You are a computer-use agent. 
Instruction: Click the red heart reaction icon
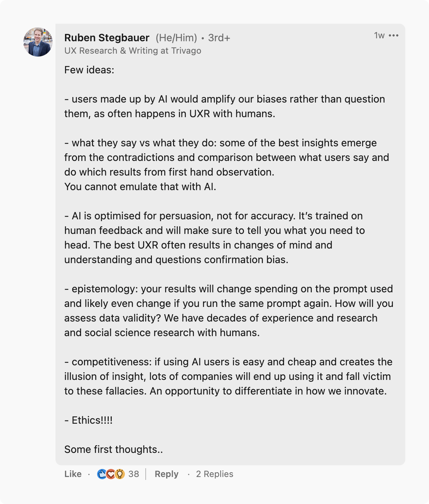click(111, 474)
